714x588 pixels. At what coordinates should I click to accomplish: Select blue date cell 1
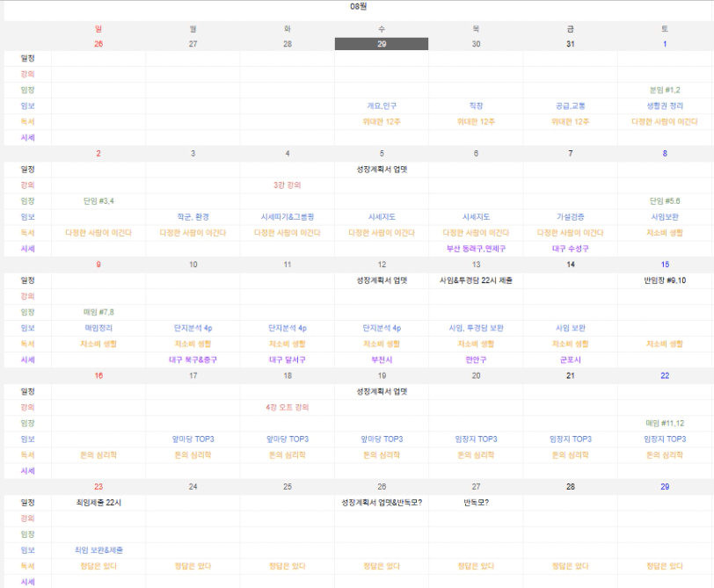click(665, 44)
